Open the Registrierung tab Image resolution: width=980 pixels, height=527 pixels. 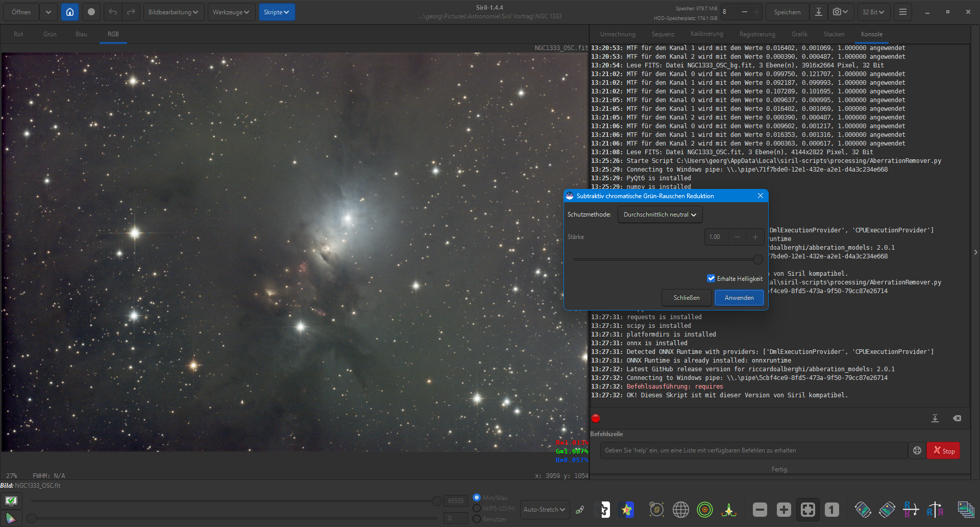pos(757,34)
